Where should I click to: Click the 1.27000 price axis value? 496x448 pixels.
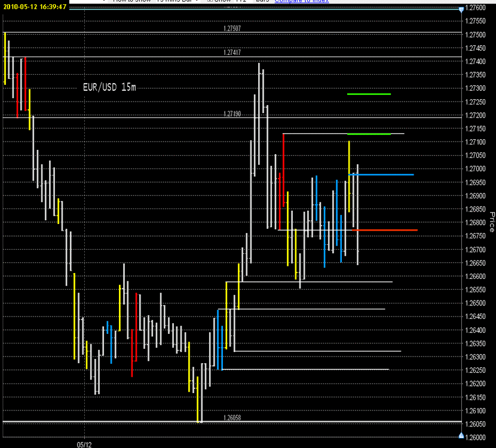(475, 169)
